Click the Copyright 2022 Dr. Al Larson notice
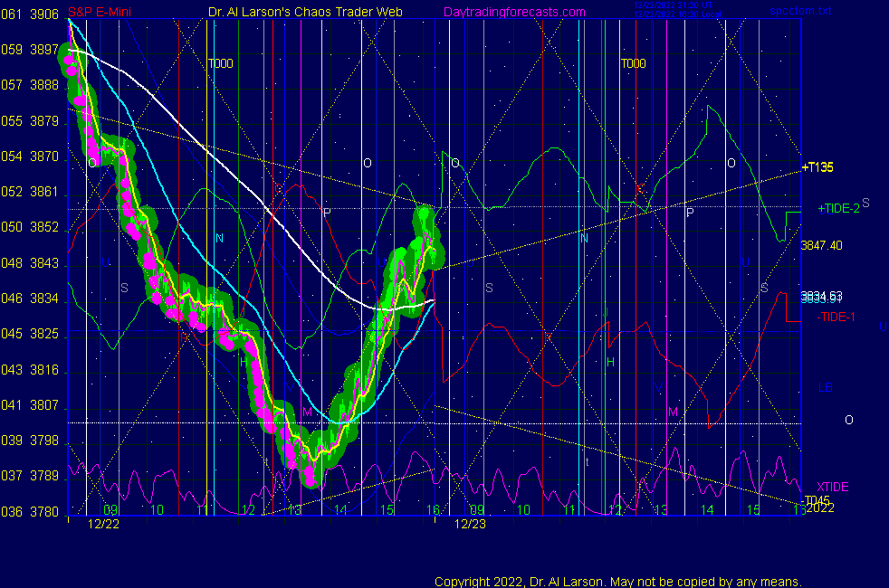Viewport: 889px width, 588px height. [618, 582]
